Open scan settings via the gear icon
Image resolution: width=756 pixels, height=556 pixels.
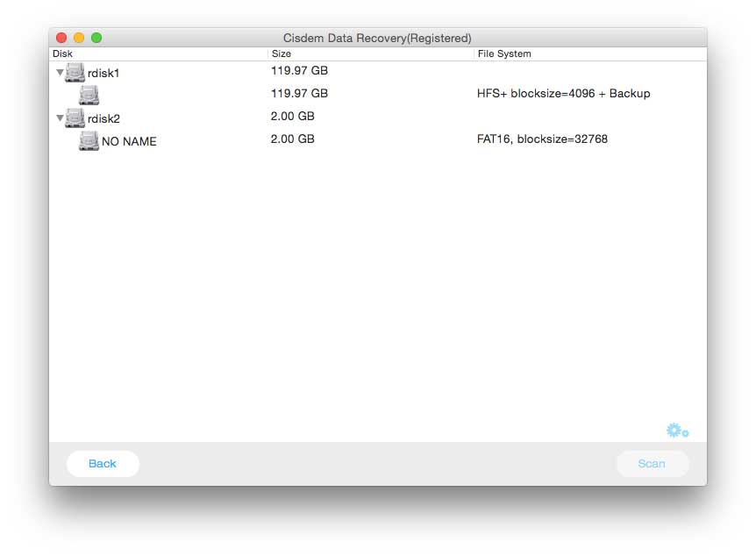(x=677, y=430)
